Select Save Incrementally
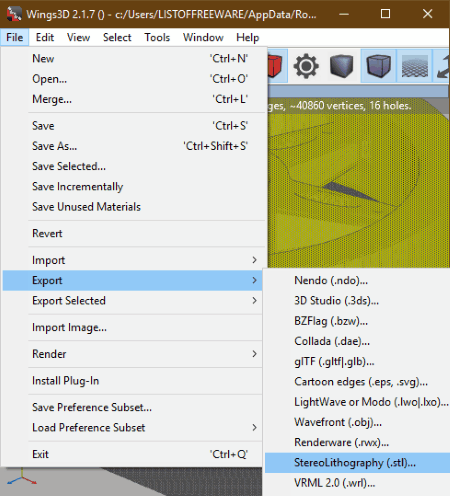This screenshot has height=496, width=450. coord(134,187)
